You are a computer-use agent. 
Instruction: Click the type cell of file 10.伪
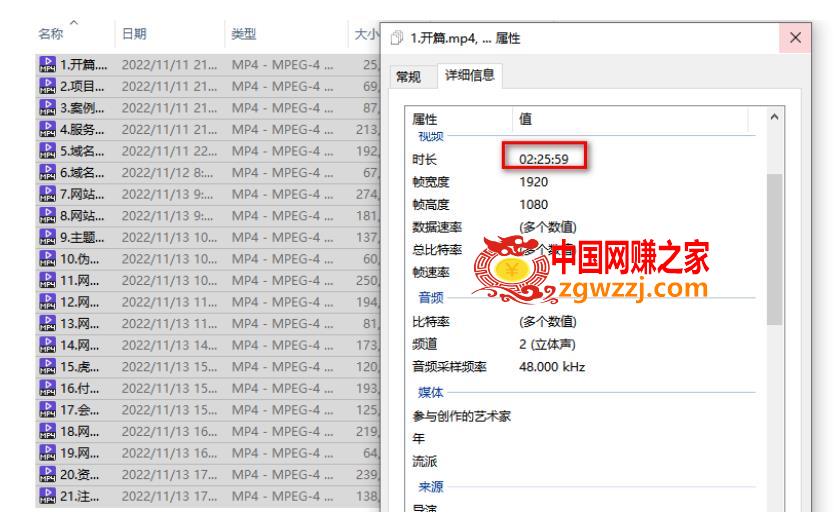[x=282, y=259]
